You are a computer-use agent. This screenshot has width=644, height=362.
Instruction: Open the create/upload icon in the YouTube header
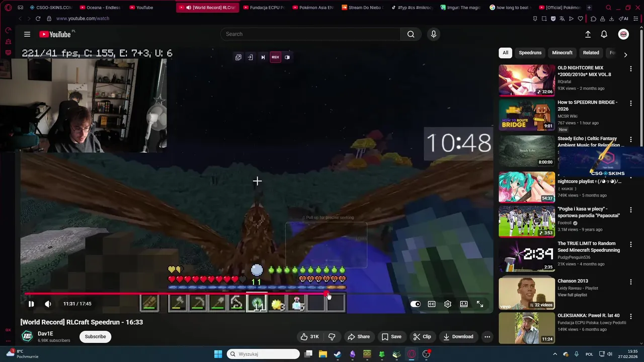[588, 34]
